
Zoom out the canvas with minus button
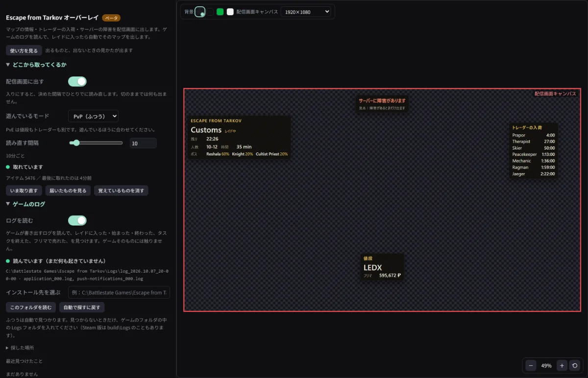pos(531,365)
